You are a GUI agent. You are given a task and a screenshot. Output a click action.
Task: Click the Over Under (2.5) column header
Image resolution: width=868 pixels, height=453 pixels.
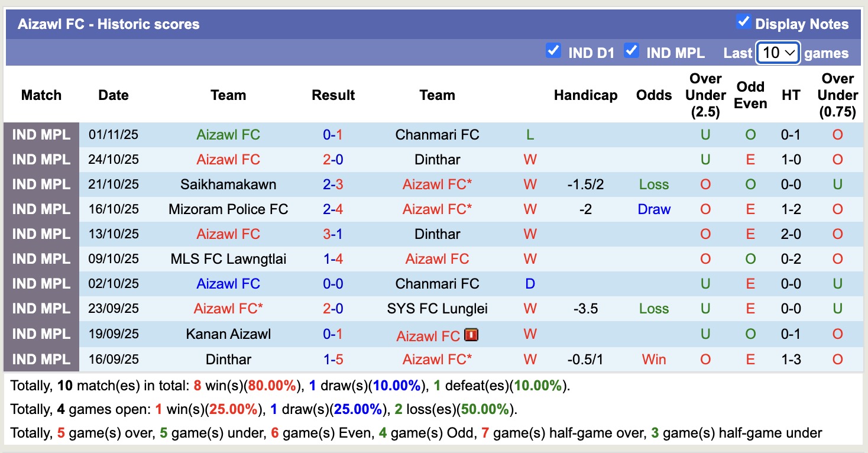pos(705,95)
